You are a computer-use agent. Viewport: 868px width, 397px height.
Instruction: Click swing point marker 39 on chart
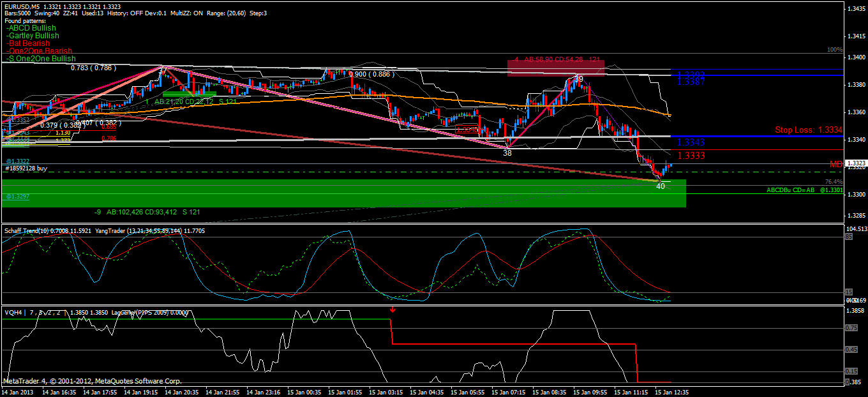(x=578, y=79)
